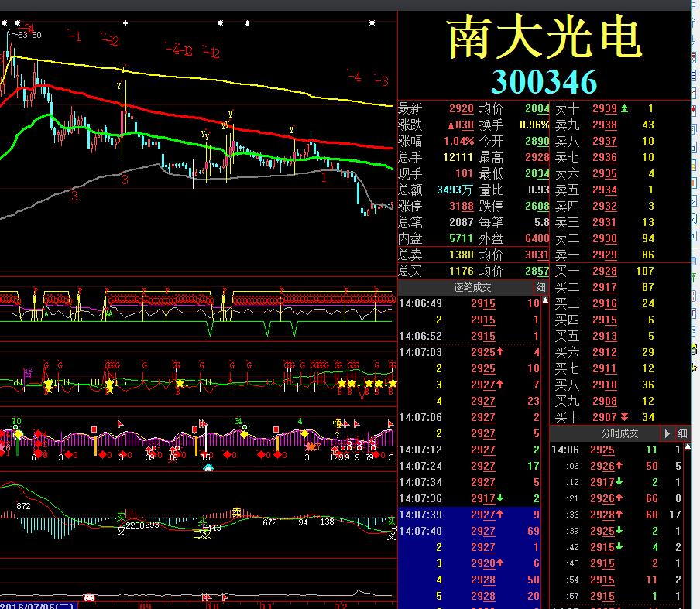700x609 pixels.
Task: Click the 换手 value 0.96%
Action: pos(534,125)
